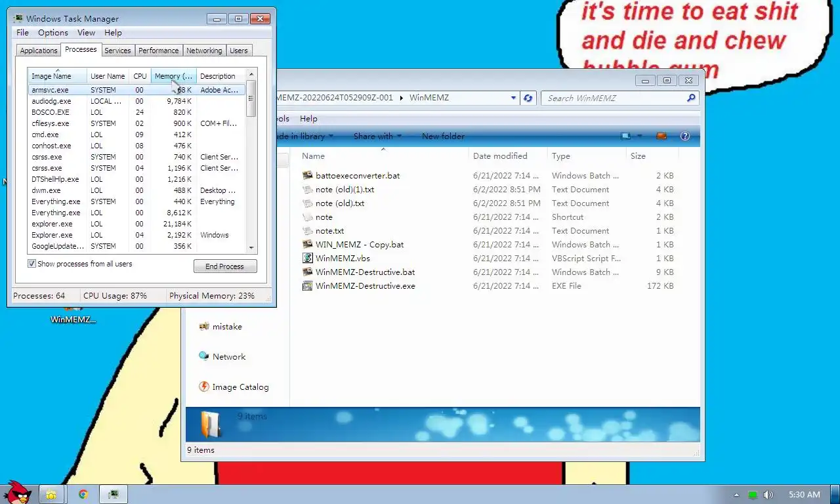Screen dimensions: 840x504
Task: Select the GoogleUpdate process row
Action: coord(136,246)
